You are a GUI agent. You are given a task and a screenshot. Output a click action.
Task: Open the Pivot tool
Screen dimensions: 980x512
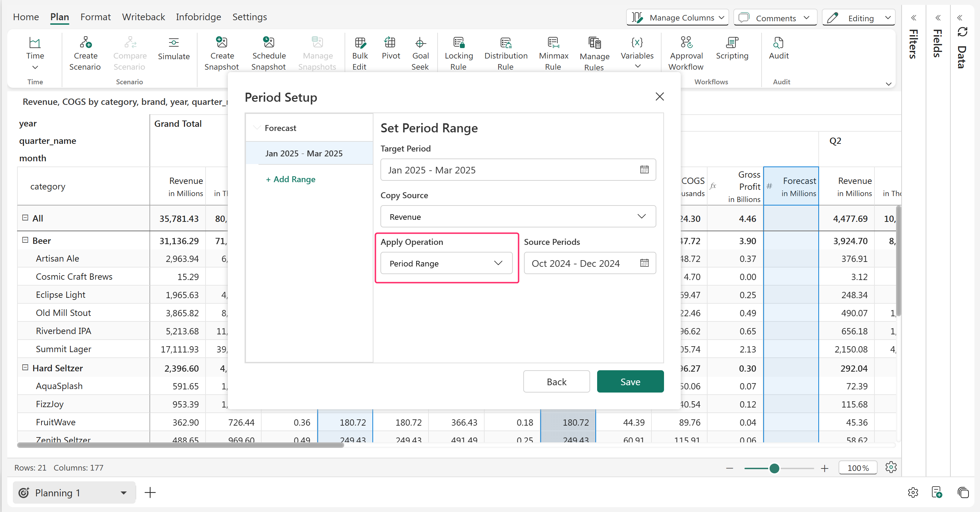click(391, 48)
